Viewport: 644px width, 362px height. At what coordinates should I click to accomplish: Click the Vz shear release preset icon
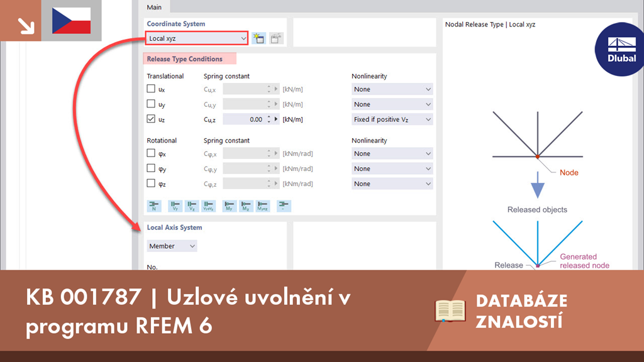[x=192, y=206]
